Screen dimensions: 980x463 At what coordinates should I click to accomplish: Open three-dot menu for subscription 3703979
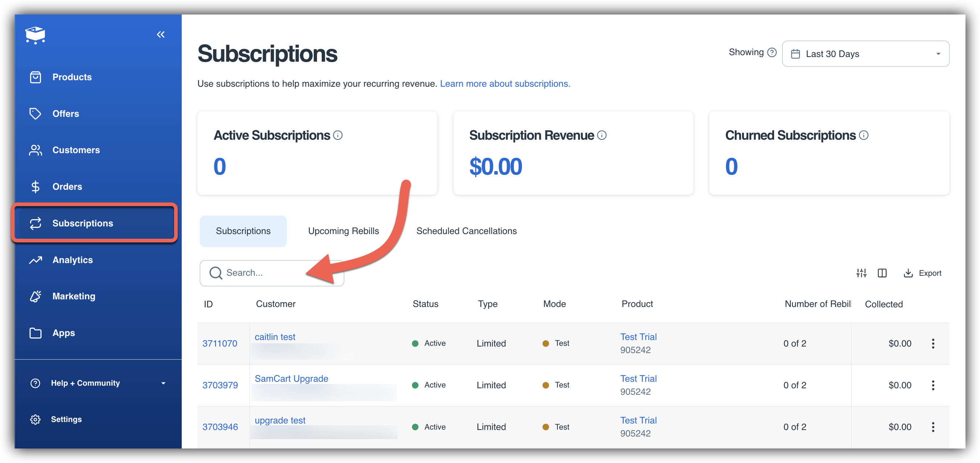pos(933,385)
